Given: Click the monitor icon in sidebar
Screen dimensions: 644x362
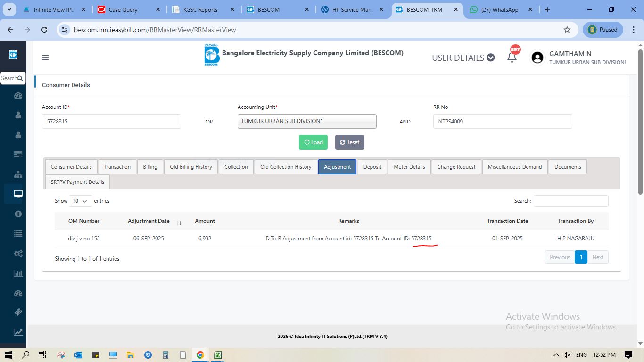Looking at the screenshot, I should click(18, 194).
